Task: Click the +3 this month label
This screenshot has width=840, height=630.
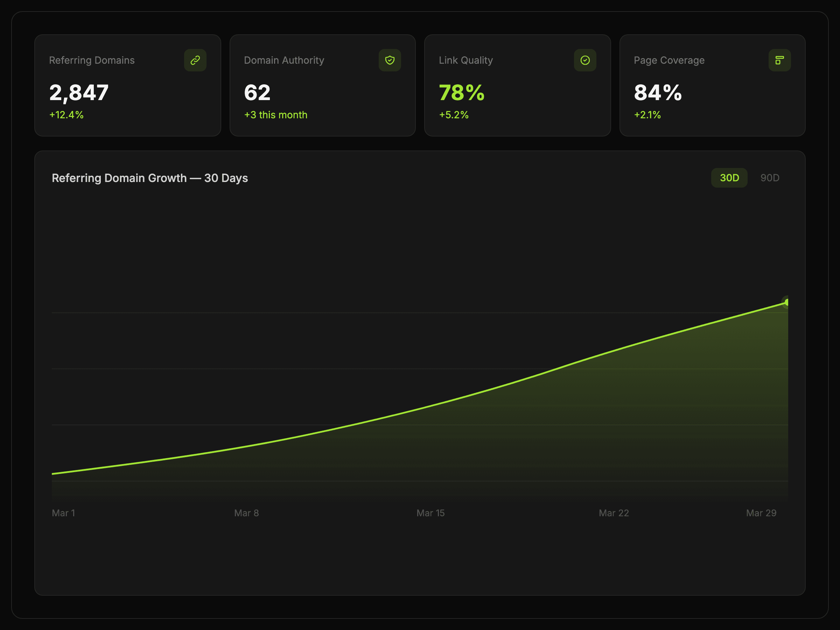Action: pyautogui.click(x=276, y=115)
